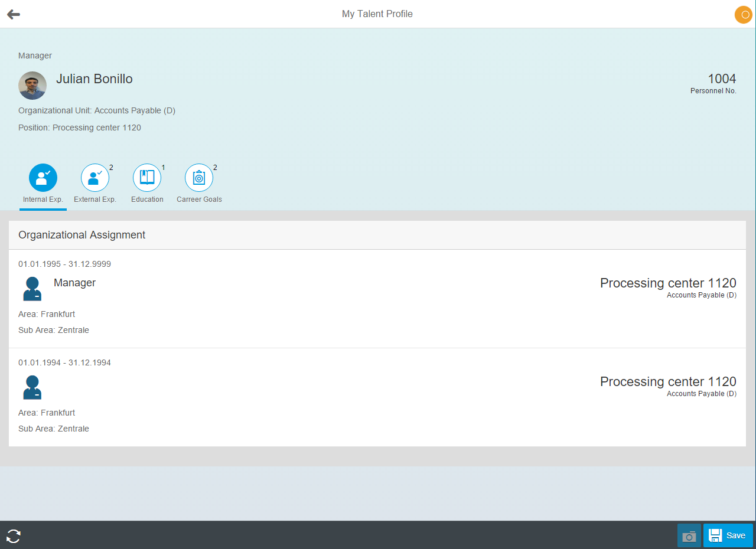756x549 pixels.
Task: Open the orange profile circle at top right
Action: [743, 14]
